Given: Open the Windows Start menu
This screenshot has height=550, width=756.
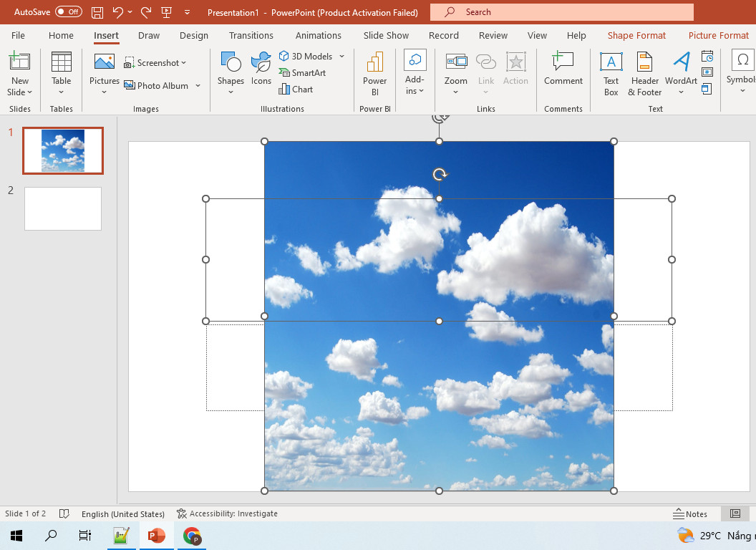Looking at the screenshot, I should click(16, 536).
